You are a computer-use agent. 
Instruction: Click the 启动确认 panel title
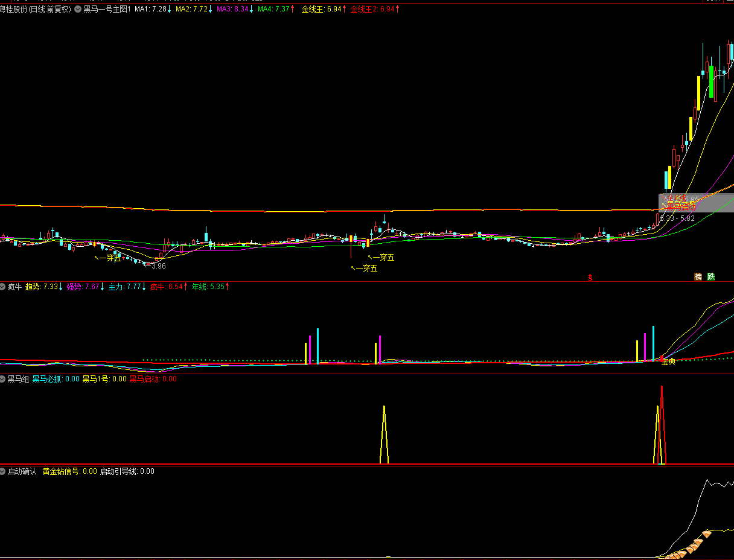point(22,472)
